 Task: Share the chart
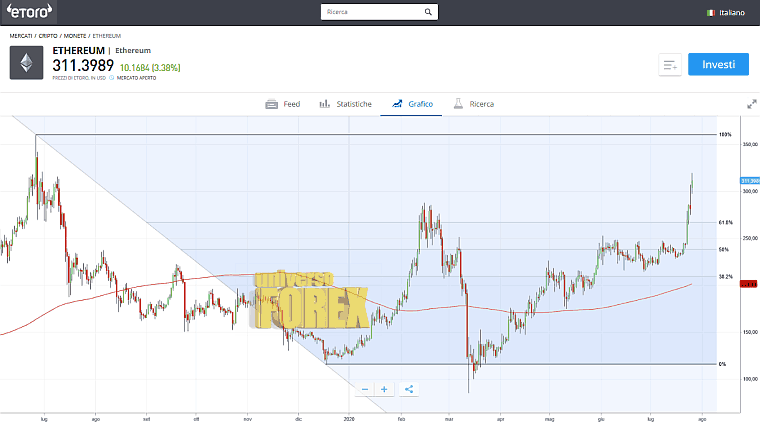pos(409,389)
